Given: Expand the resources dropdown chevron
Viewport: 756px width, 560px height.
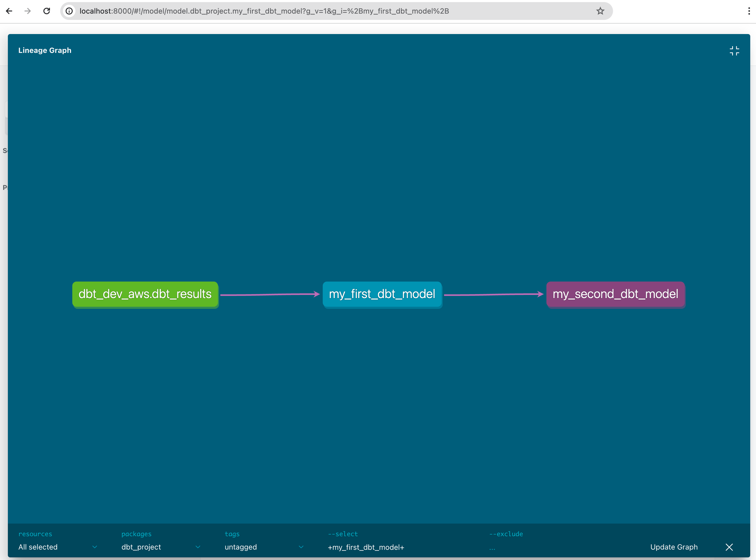Looking at the screenshot, I should pos(95,547).
